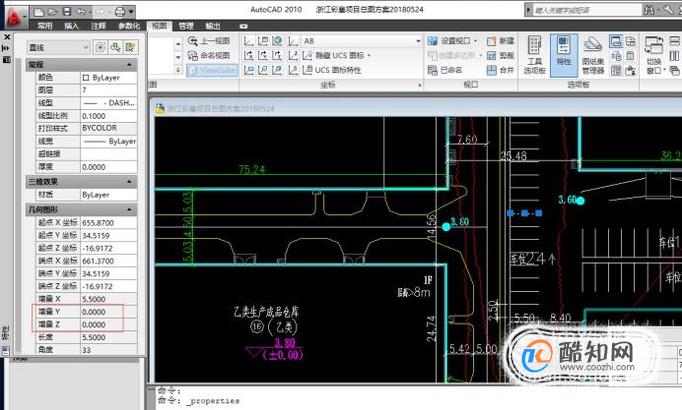
Task: Click the binoculars search icon
Action: pos(649,10)
